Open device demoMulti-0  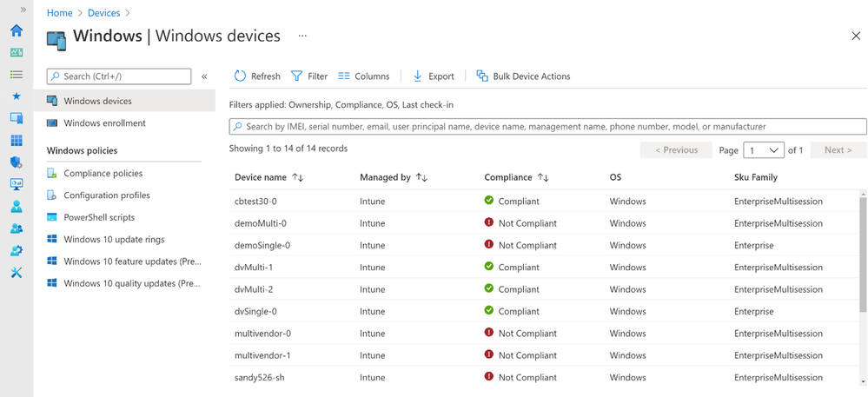coord(260,223)
